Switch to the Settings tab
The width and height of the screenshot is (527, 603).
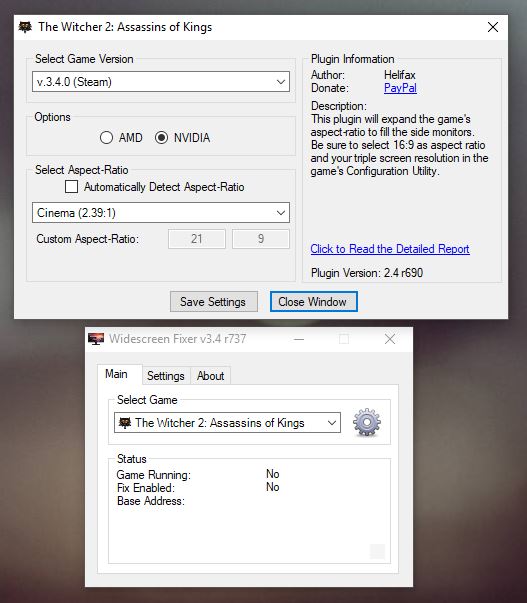click(x=166, y=376)
